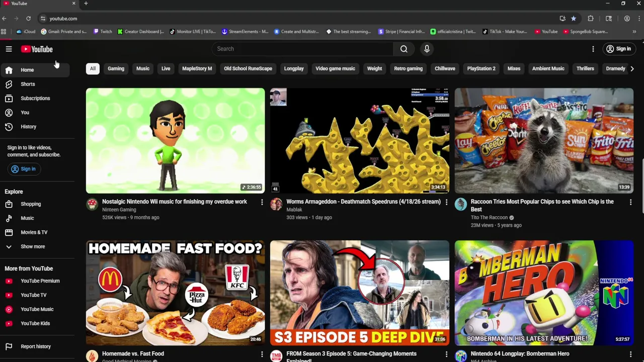Open Tito The Raccoon channel link

489,218
